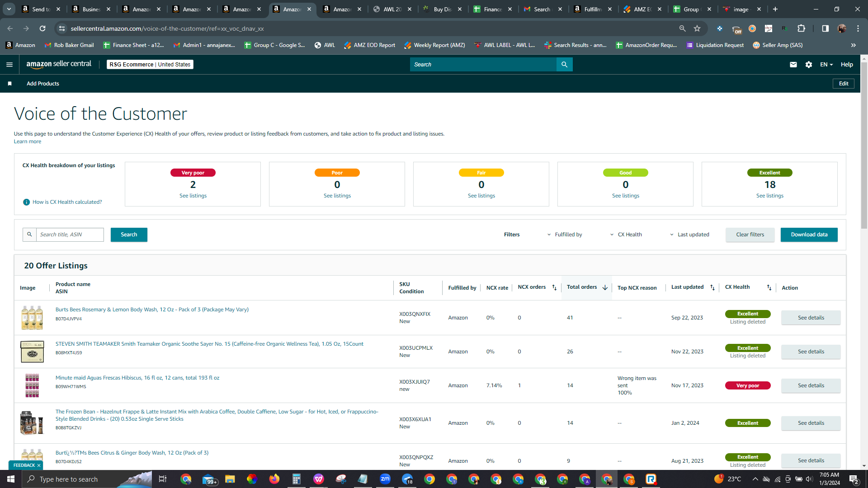The image size is (868, 488).
Task: Switch to the Finance browser tab
Action: [x=492, y=9]
